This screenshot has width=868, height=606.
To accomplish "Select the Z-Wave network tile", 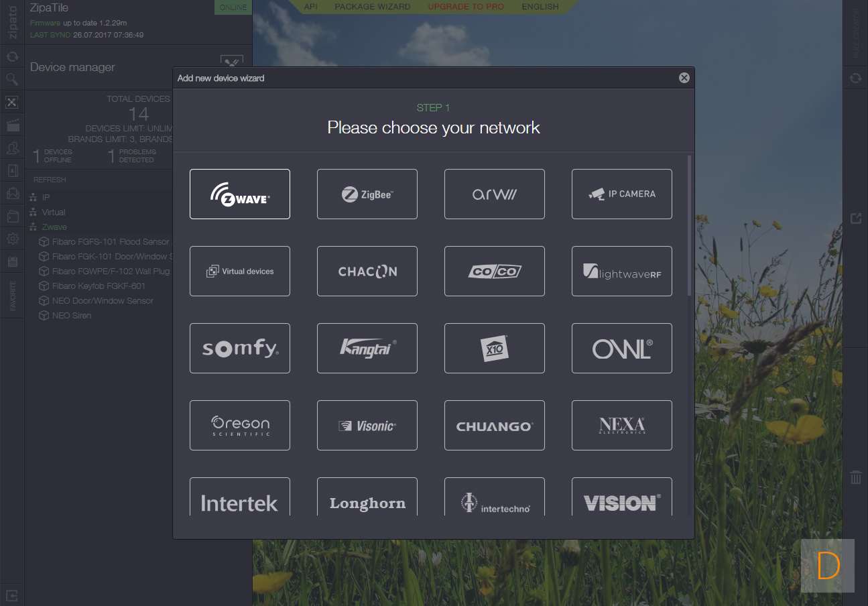I will pyautogui.click(x=240, y=194).
